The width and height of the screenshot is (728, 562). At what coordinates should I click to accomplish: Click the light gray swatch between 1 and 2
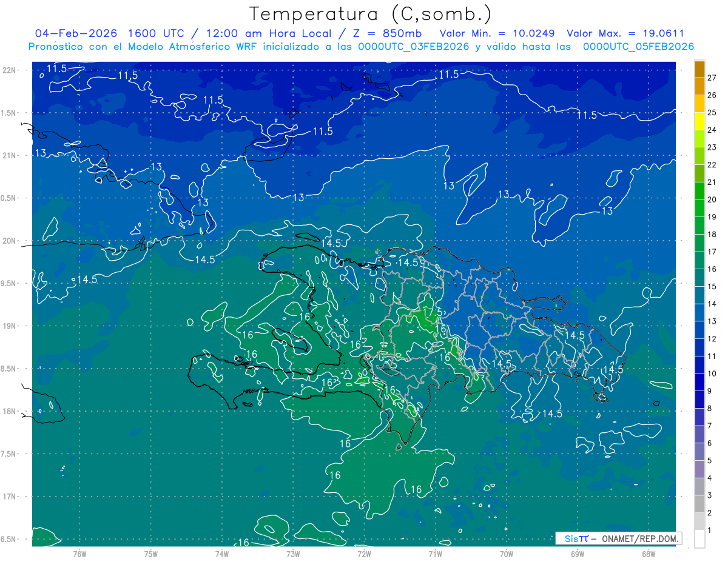click(x=699, y=521)
